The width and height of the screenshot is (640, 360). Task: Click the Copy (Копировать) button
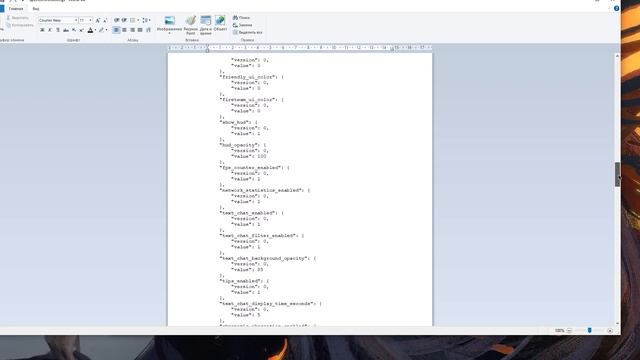tap(20, 25)
